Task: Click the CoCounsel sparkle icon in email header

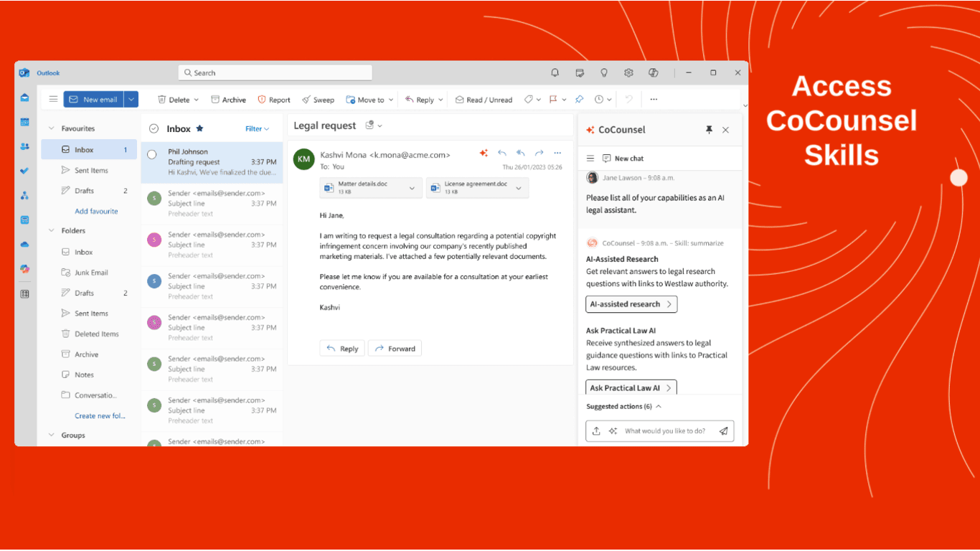Action: [x=484, y=153]
